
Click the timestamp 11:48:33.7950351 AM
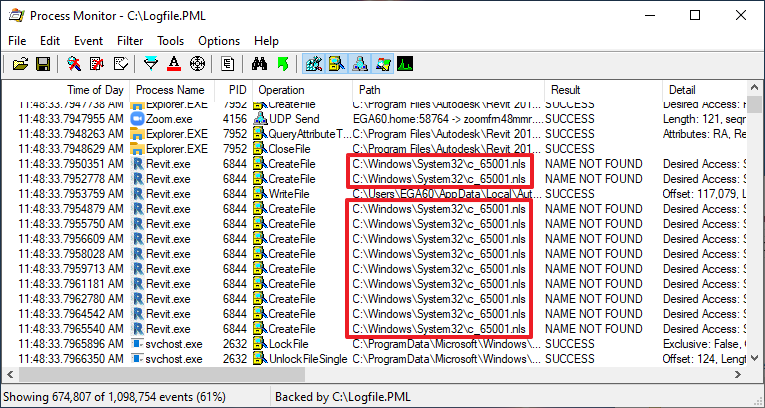point(71,164)
